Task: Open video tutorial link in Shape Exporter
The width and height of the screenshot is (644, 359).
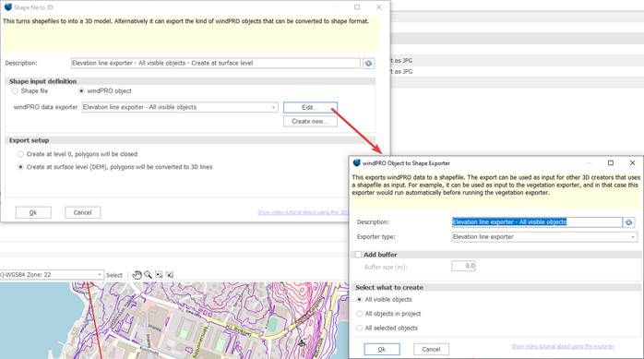Action: tap(563, 346)
